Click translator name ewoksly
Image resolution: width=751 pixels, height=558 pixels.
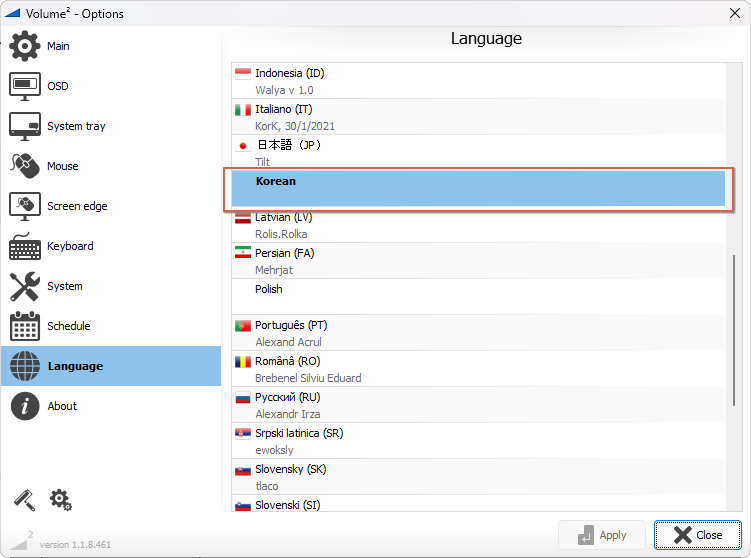pyautogui.click(x=274, y=450)
